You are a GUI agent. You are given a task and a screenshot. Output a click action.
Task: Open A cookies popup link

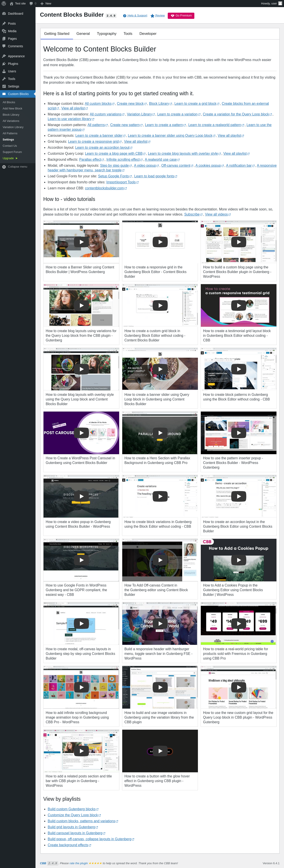pos(209,165)
